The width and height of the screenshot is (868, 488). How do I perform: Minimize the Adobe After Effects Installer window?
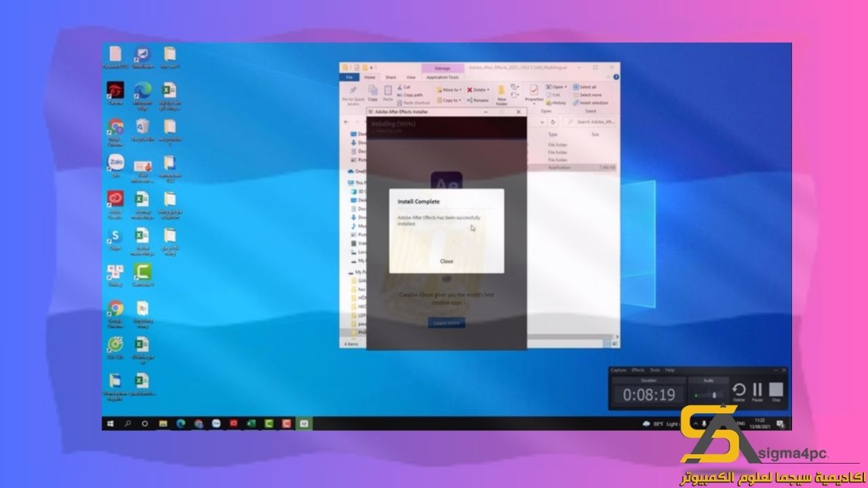(487, 111)
